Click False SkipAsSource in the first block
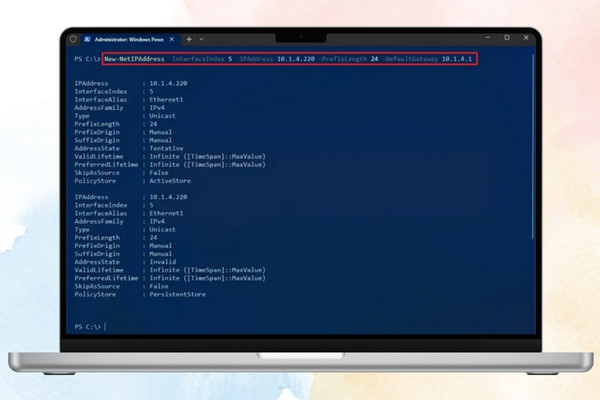 (x=159, y=173)
